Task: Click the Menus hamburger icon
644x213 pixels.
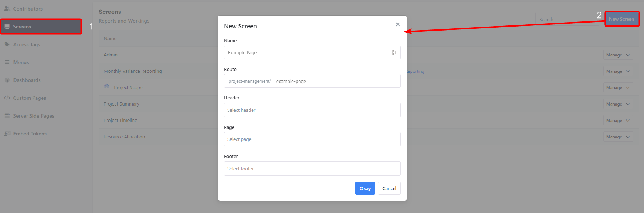Action: pos(7,62)
